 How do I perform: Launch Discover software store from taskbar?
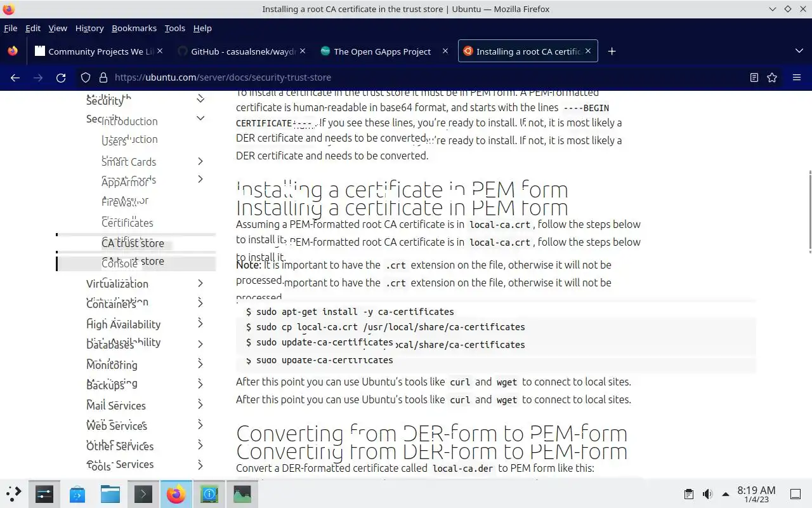[77, 493]
